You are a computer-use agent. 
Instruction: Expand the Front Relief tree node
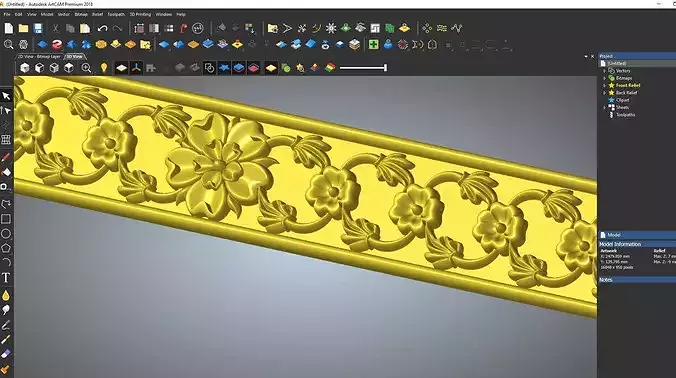point(604,85)
